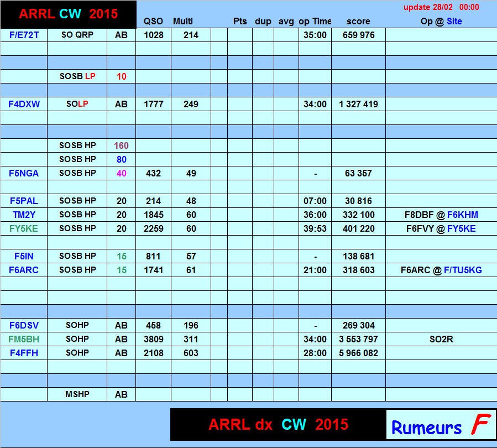This screenshot has height=448, width=497.
Task: Click the multiplier value 603
Action: (x=191, y=353)
